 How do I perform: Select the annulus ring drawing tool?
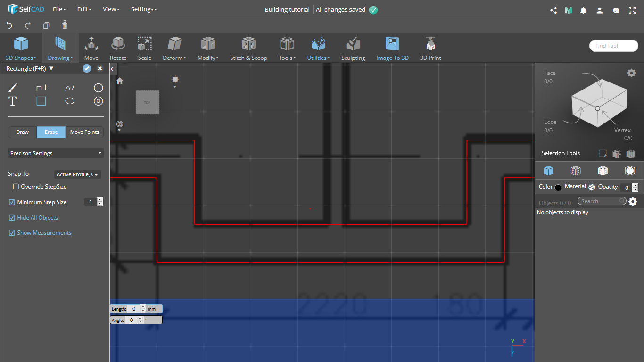coord(98,101)
